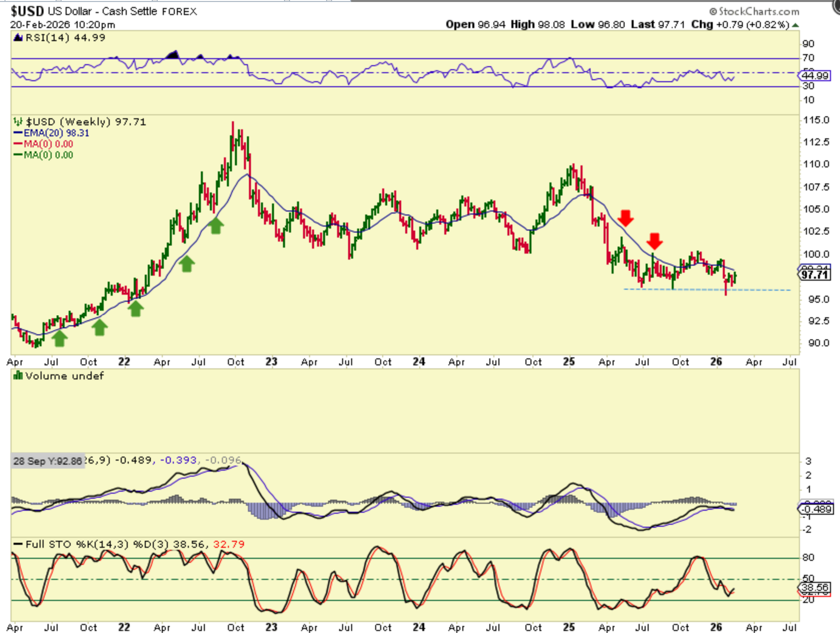840x633 pixels.
Task: Click the black -0.489 MACD value in legend
Action: click(x=134, y=460)
